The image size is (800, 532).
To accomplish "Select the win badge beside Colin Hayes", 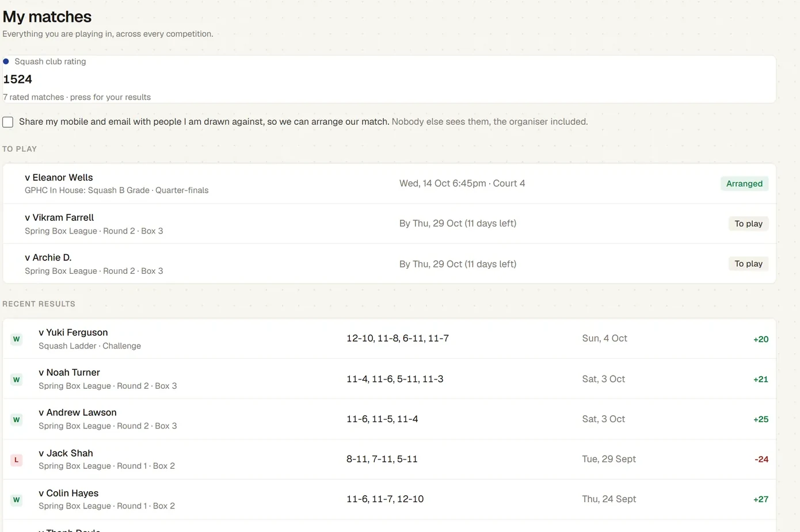I will (17, 500).
